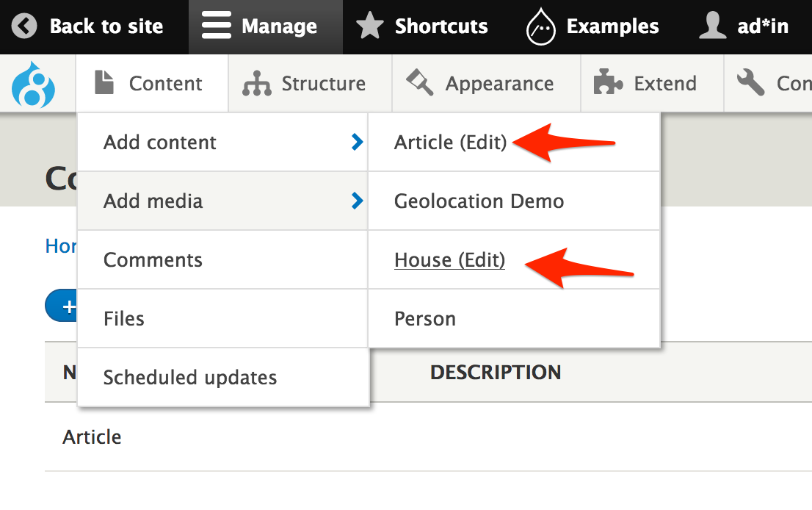Choose Files in the dropdown menu
The width and height of the screenshot is (812, 510).
pyautogui.click(x=124, y=318)
